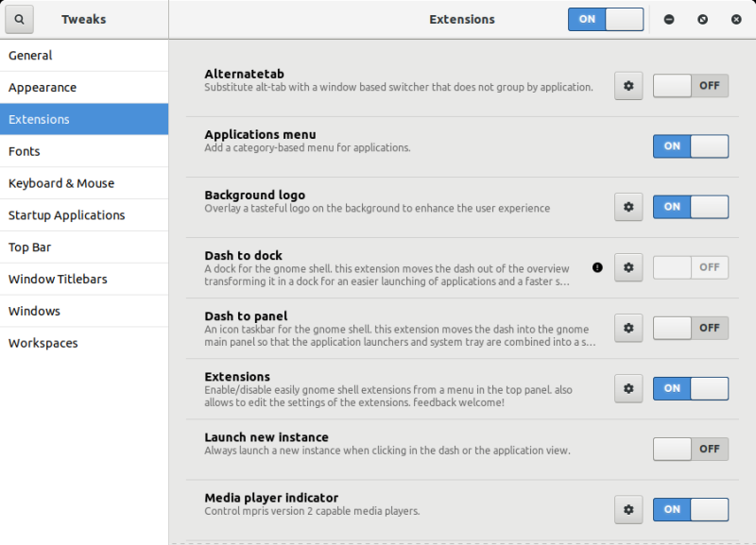
Task: Enable the Dash to panel switch
Action: pyautogui.click(x=690, y=328)
